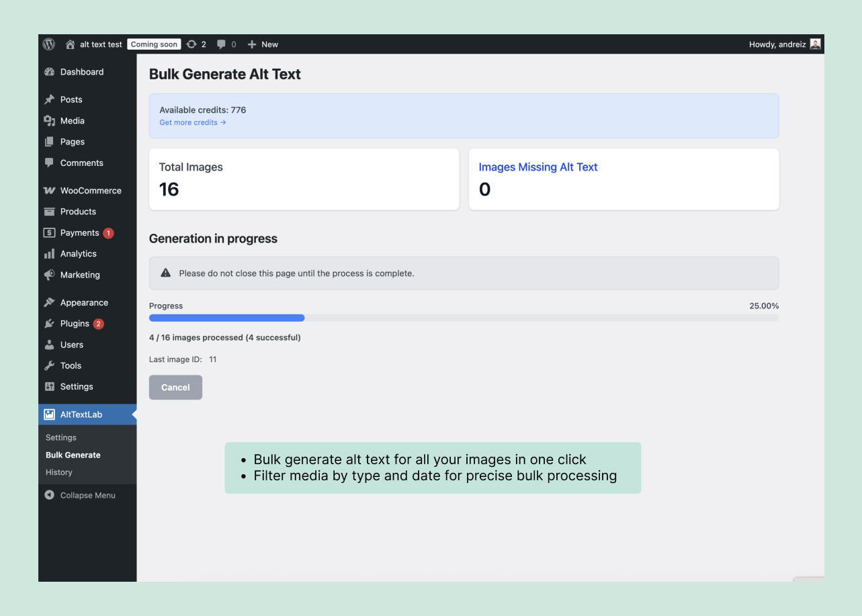862x616 pixels.
Task: Open the Images Missing Alt Text link
Action: coord(537,167)
